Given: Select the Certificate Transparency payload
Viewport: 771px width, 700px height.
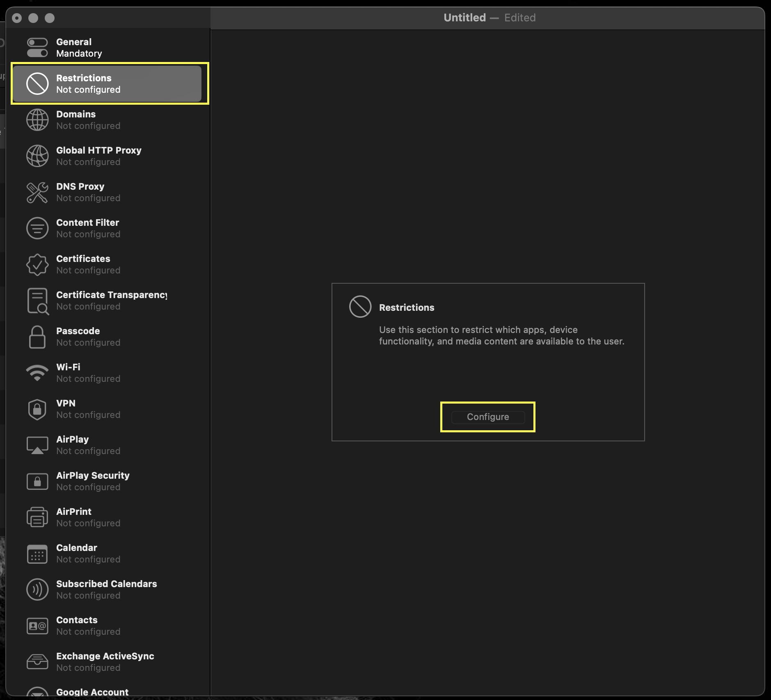Looking at the screenshot, I should [x=103, y=300].
